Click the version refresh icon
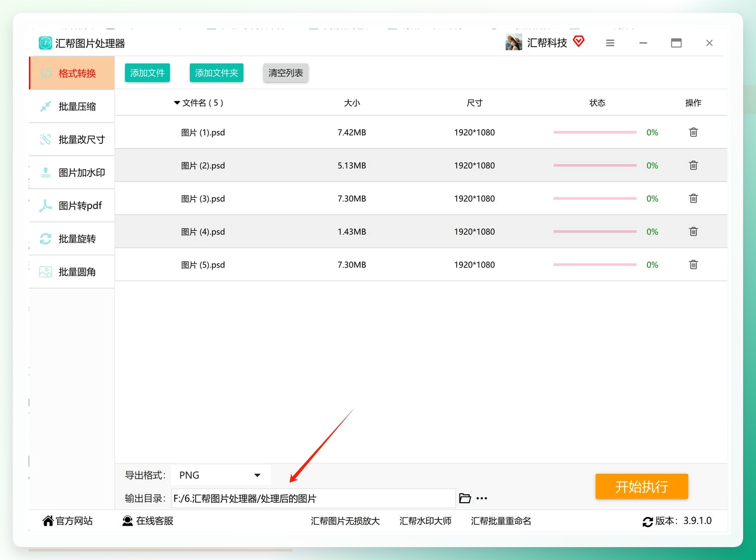Viewport: 756px width, 560px height. 648,522
